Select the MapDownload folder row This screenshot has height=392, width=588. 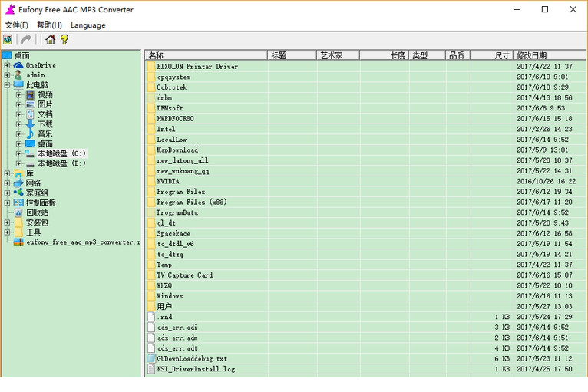(365, 150)
